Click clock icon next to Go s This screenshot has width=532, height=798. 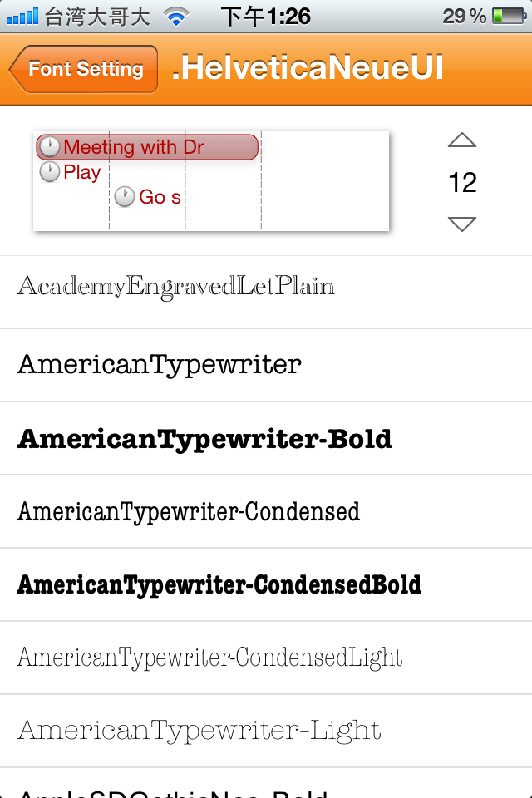[x=125, y=197]
